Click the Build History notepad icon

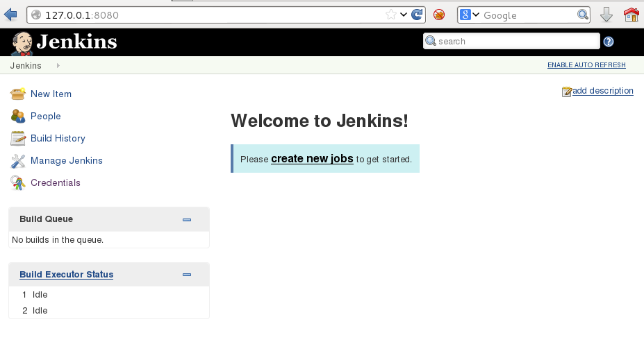tap(17, 138)
